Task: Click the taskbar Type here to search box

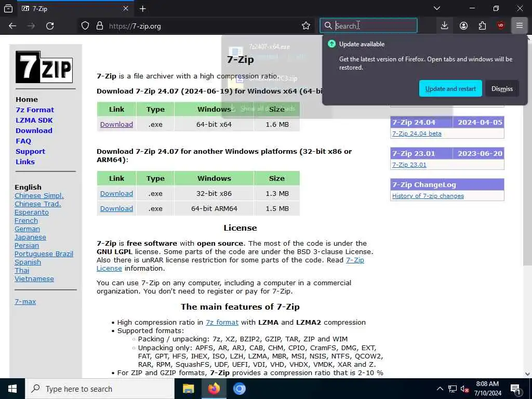Action: [x=99, y=389]
